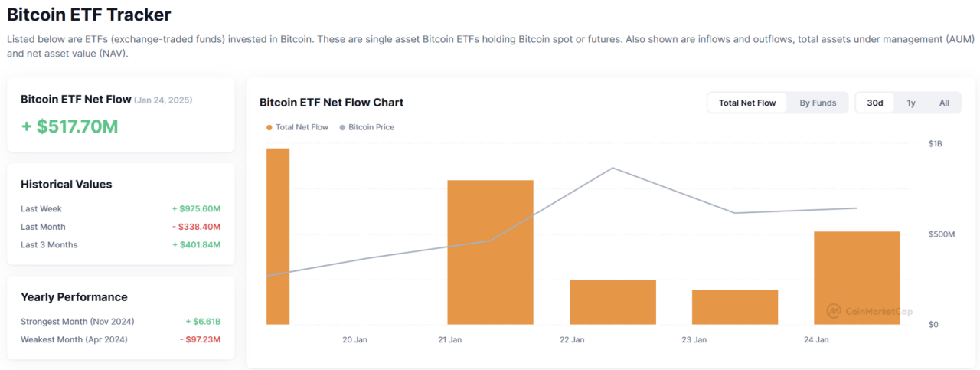Click the Bitcoin price line peak
Viewport: 980px width, 370px height.
(x=612, y=168)
